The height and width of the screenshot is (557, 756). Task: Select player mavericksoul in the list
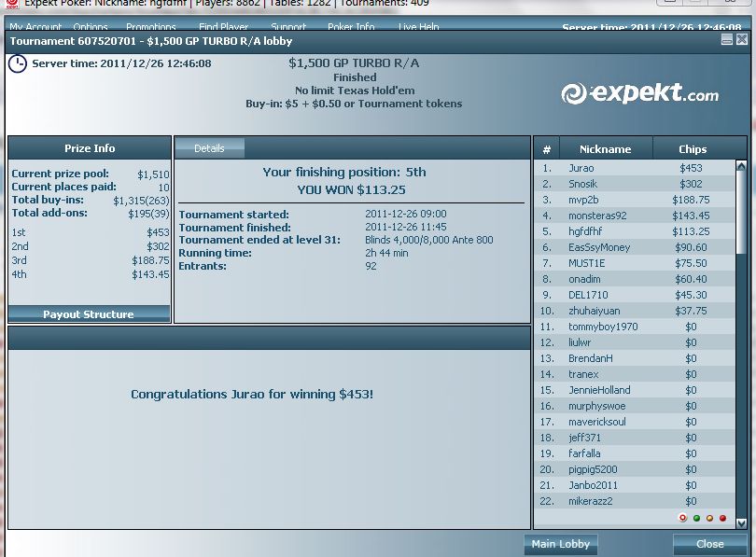click(635, 422)
